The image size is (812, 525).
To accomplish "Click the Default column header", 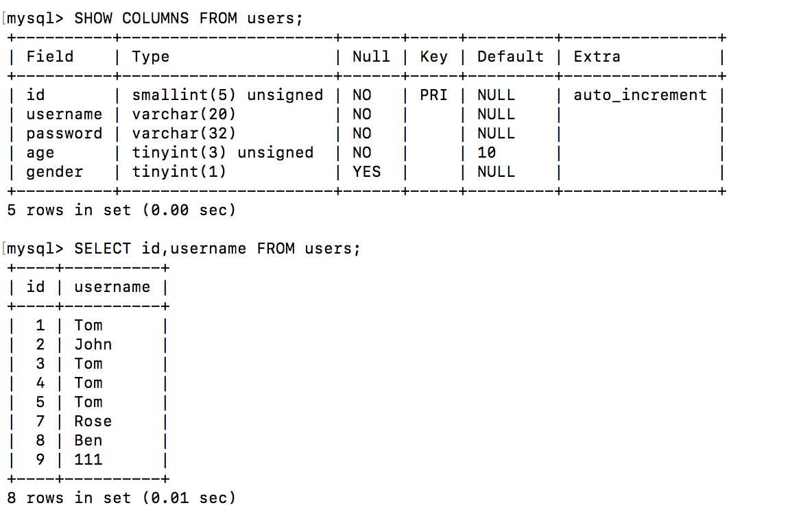I will coord(510,57).
